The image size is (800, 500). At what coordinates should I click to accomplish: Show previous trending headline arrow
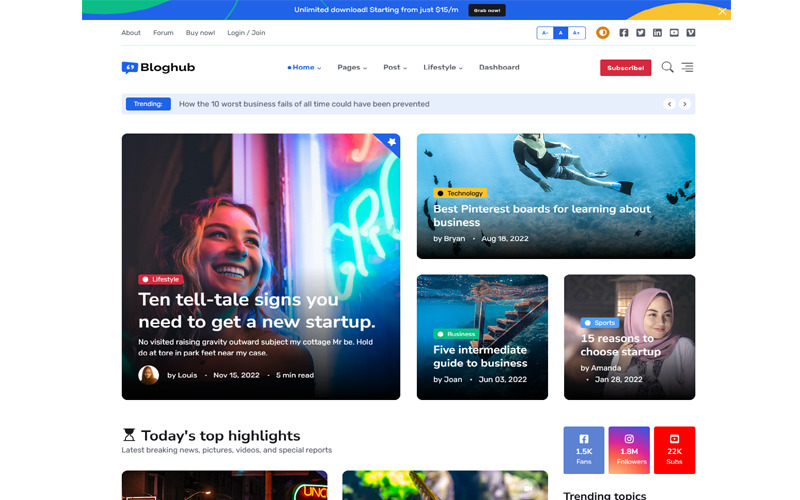pos(669,104)
